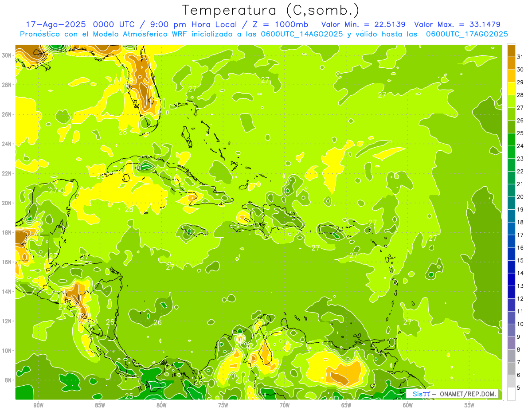The width and height of the screenshot is (532, 411).
Task: Click the "18N" latitude label
Action: pyautogui.click(x=7, y=232)
